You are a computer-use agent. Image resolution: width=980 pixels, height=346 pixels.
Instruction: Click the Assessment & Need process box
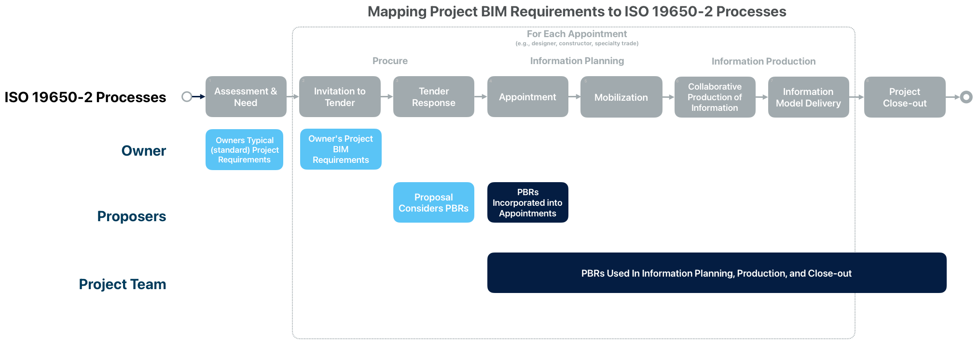[246, 97]
